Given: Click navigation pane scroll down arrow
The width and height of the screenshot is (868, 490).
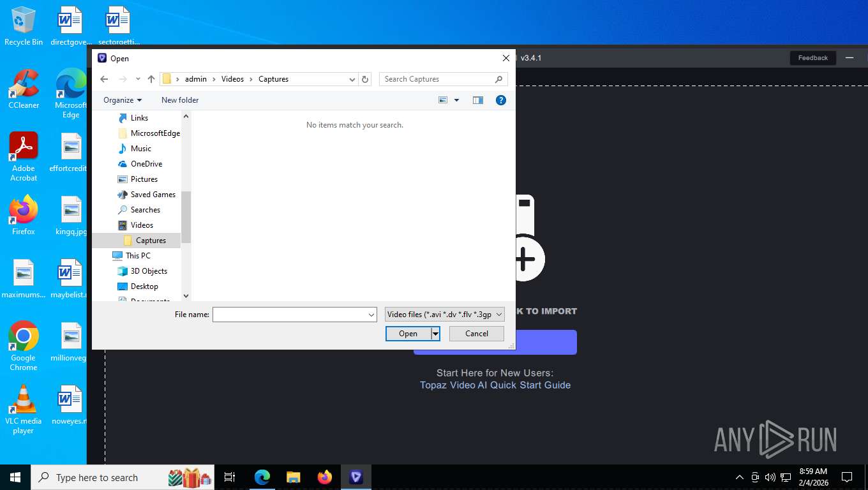Looking at the screenshot, I should [186, 295].
